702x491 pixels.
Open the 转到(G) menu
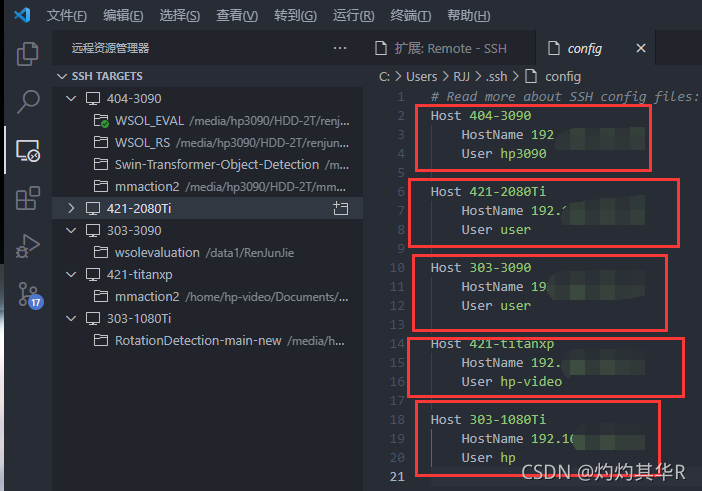tap(295, 16)
